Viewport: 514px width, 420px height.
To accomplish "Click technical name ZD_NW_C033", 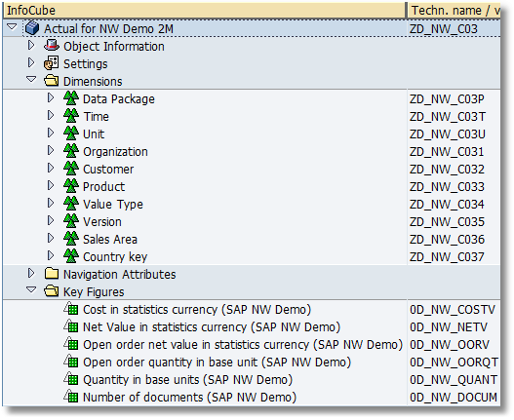I will click(447, 186).
